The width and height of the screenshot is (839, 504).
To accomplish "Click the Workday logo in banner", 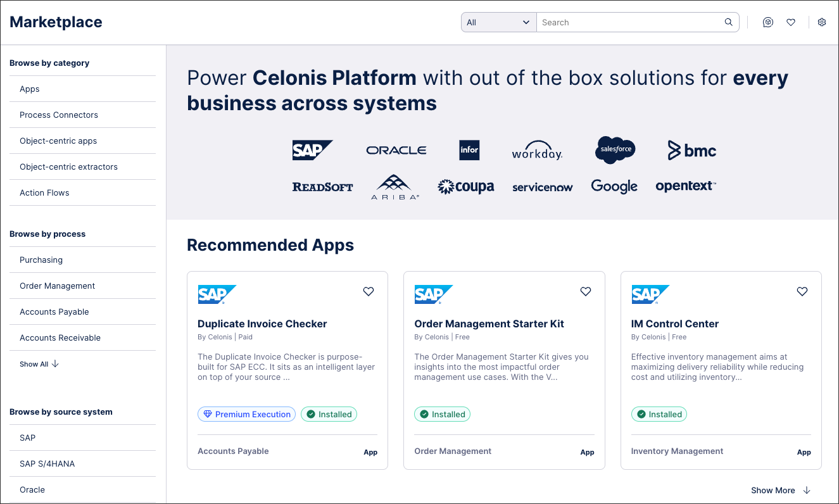I will point(537,151).
